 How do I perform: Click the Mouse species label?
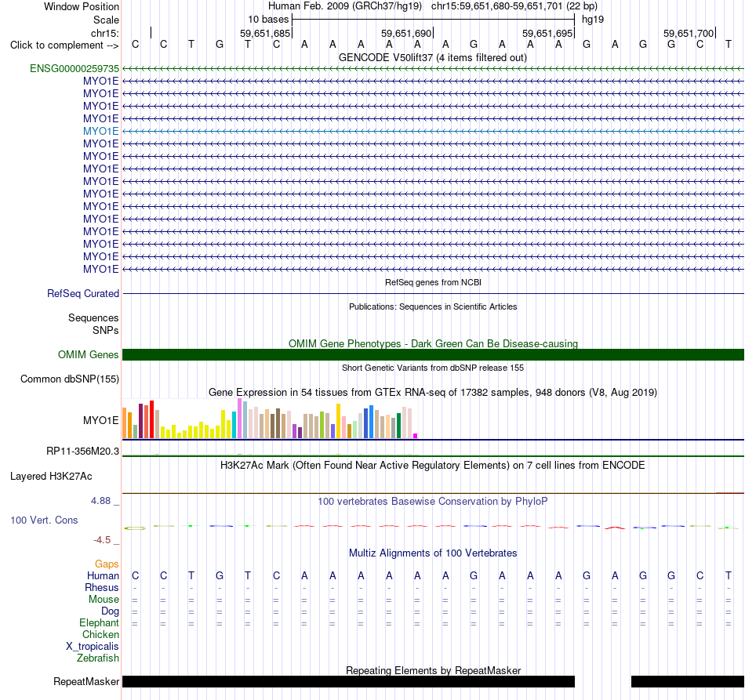[x=104, y=600]
